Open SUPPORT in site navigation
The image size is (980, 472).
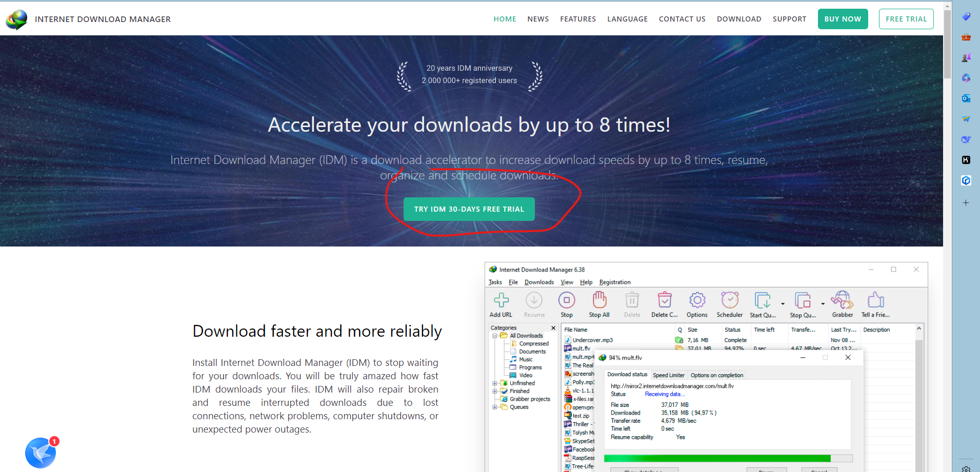tap(789, 19)
